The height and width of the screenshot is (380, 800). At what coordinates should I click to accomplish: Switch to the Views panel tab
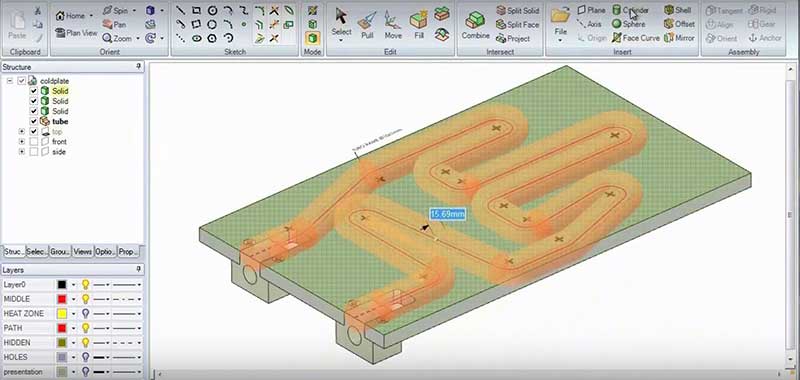point(82,251)
